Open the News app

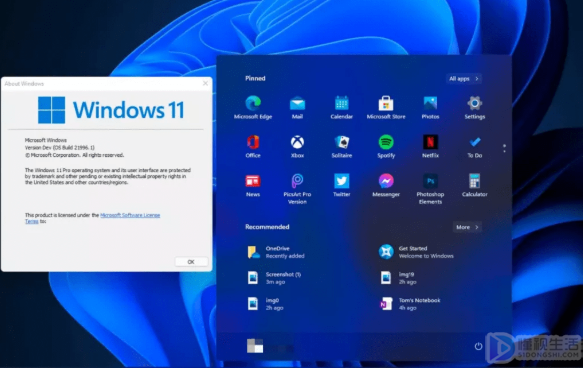click(253, 185)
